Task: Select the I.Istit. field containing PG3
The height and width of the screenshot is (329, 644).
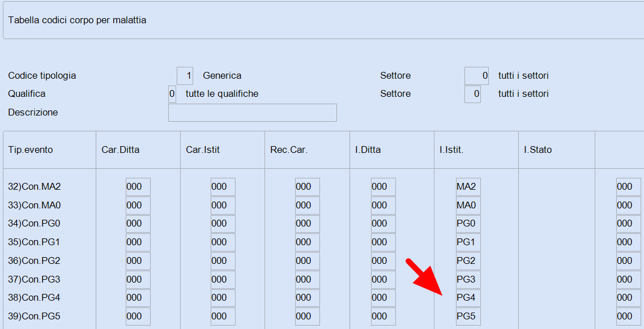Action: (468, 279)
